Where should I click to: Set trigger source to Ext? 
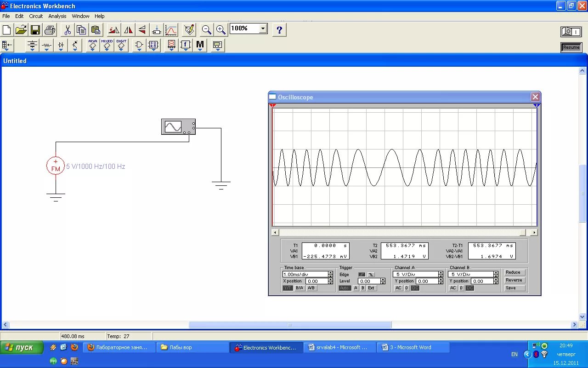click(371, 288)
